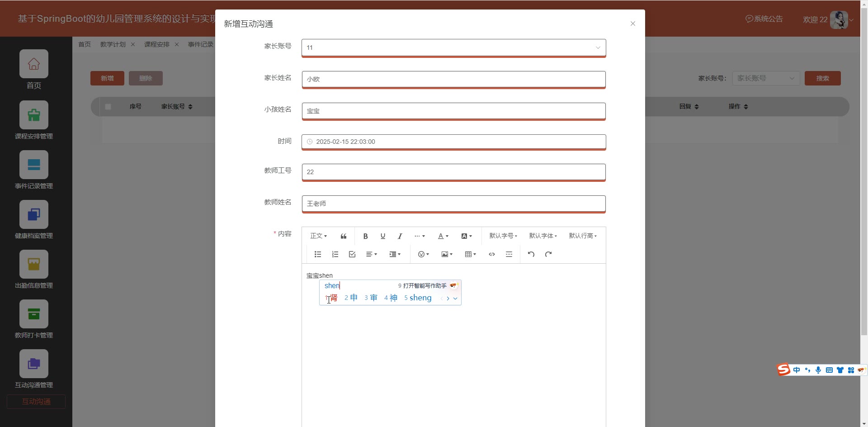Click the redo arrow icon

tap(548, 254)
